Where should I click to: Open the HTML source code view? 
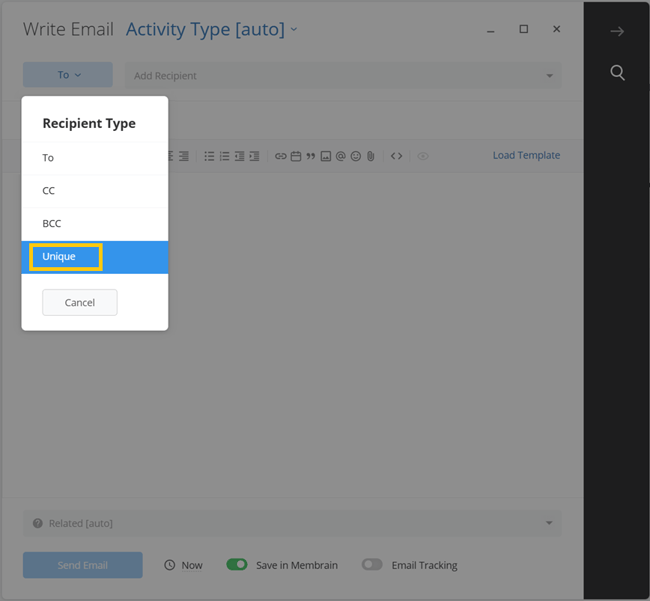tap(396, 156)
